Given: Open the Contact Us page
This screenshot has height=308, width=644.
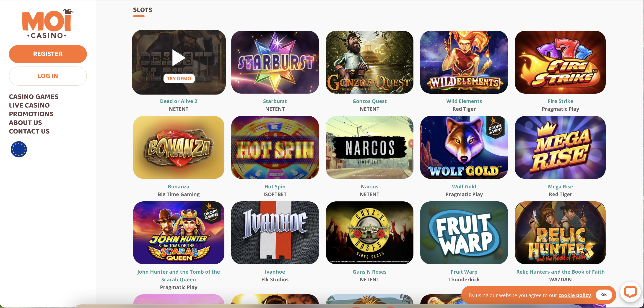Looking at the screenshot, I should [29, 131].
